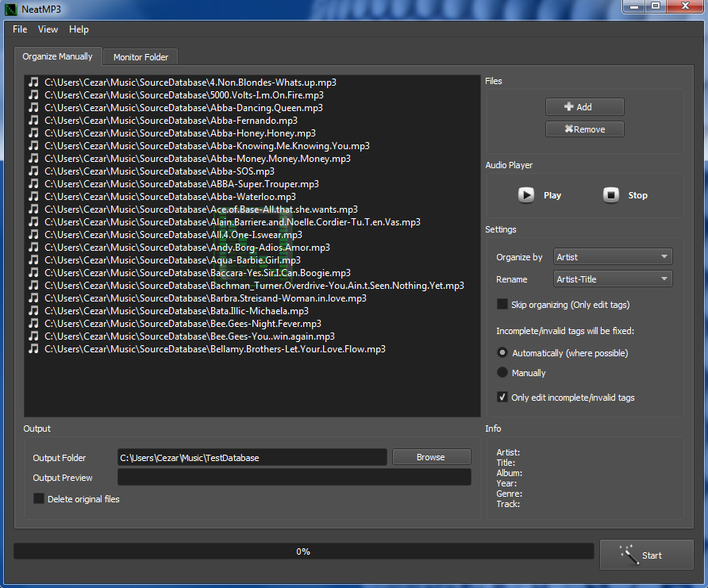708x588 pixels.
Task: Click music note icon beside 4.Non.Blondes-Whats.up.mp3
Action: coord(33,83)
